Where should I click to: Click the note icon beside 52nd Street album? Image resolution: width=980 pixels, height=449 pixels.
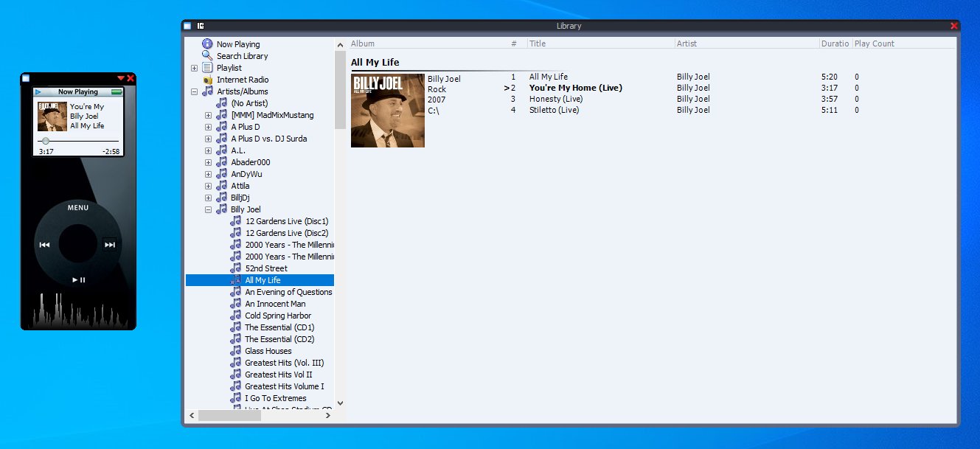coord(236,268)
